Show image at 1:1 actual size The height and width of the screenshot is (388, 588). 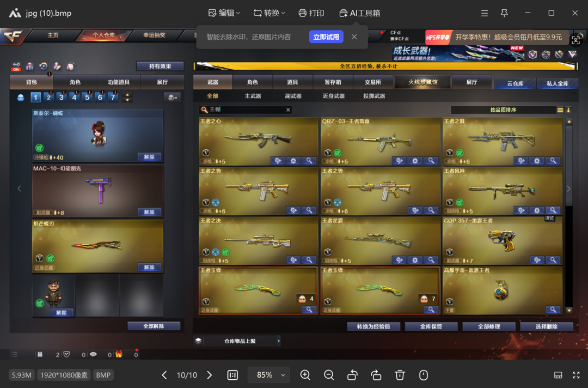tap(232, 375)
